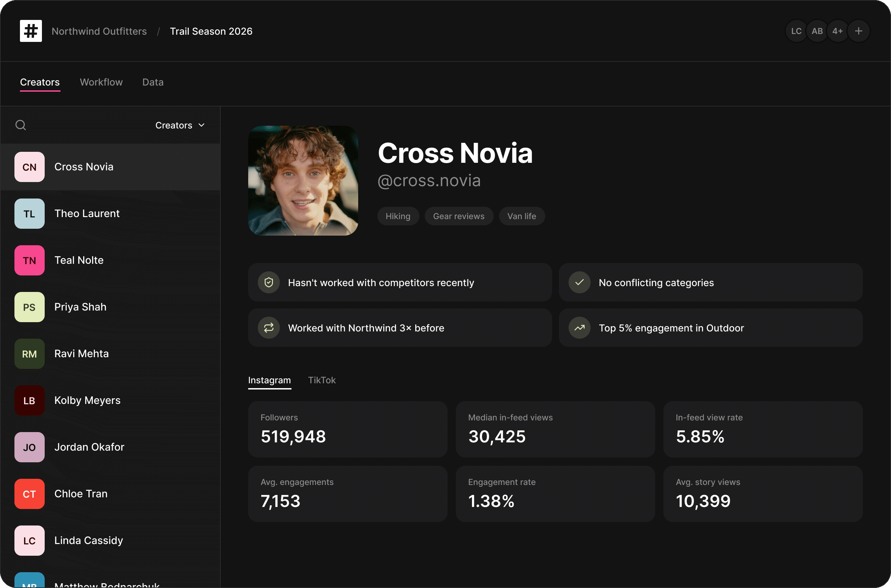Select the Creators tab
Screen dimensions: 891x588
[x=40, y=82]
